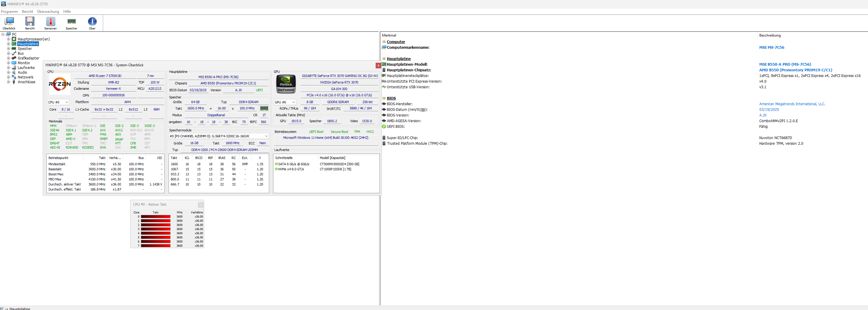868x310 pixels.
Task: Click the PC computer icon in tree
Action: tap(8, 34)
